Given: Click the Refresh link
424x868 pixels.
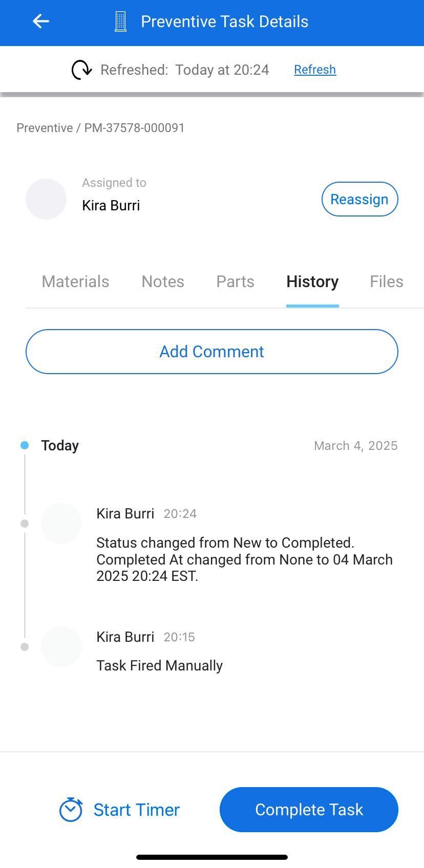Looking at the screenshot, I should tap(315, 70).
